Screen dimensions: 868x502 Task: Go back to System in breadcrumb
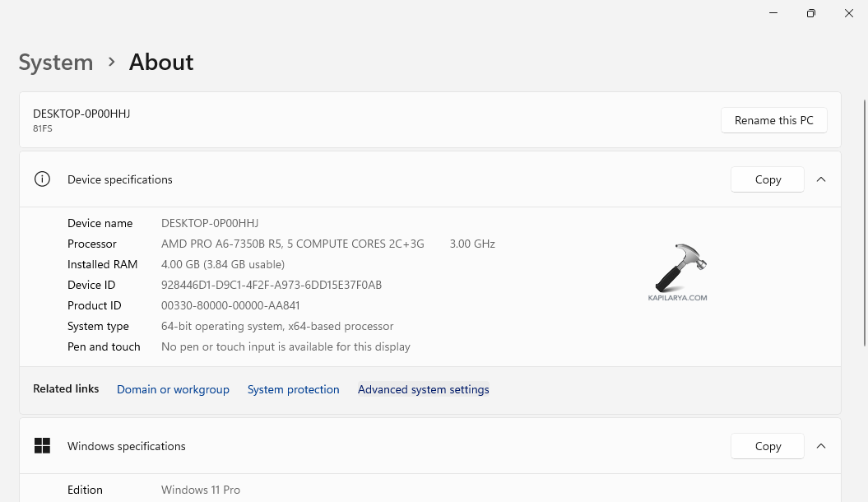(56, 63)
